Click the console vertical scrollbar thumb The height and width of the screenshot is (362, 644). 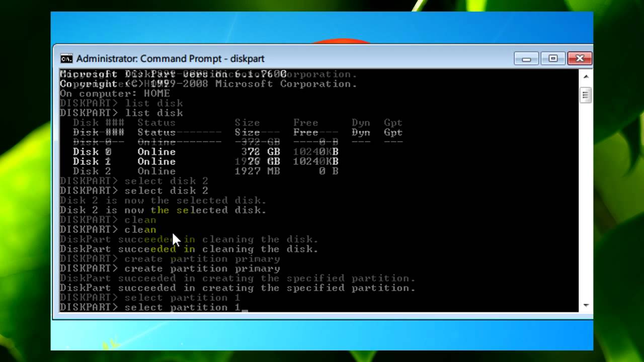(x=586, y=96)
